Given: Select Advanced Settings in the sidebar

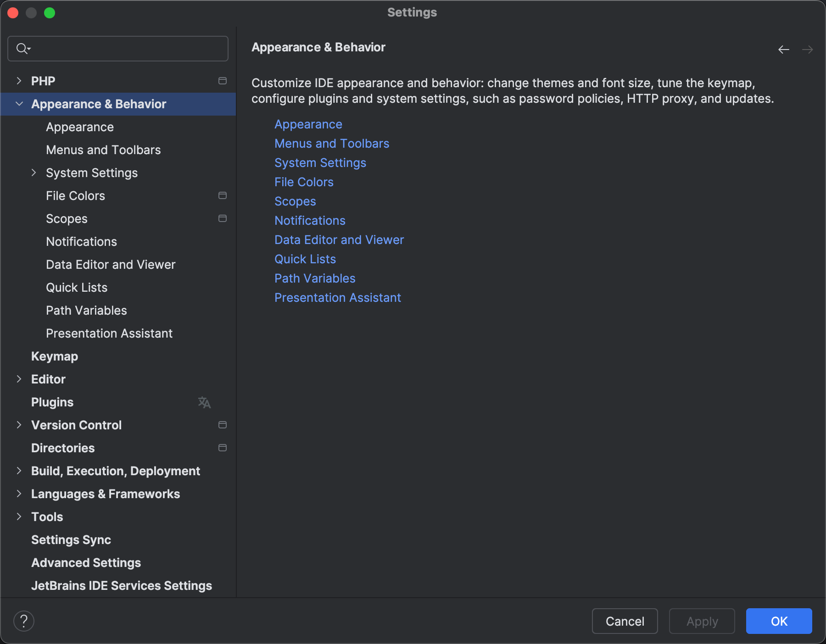Looking at the screenshot, I should [86, 563].
